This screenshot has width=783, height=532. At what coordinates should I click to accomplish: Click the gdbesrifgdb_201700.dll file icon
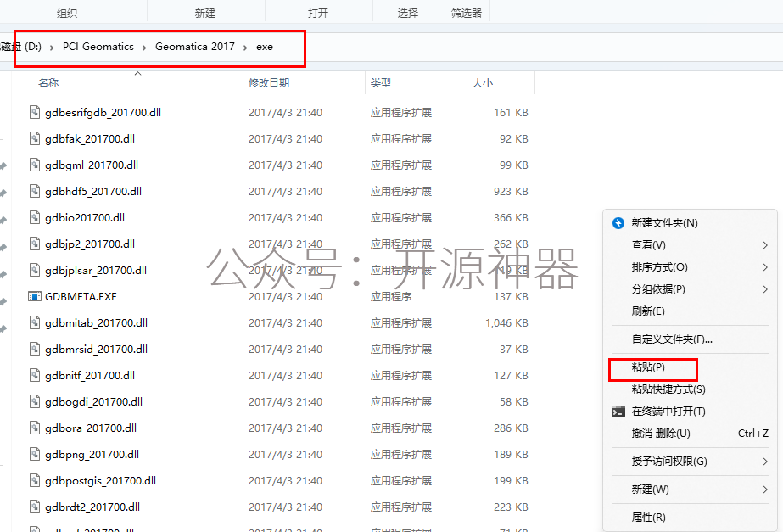point(35,112)
